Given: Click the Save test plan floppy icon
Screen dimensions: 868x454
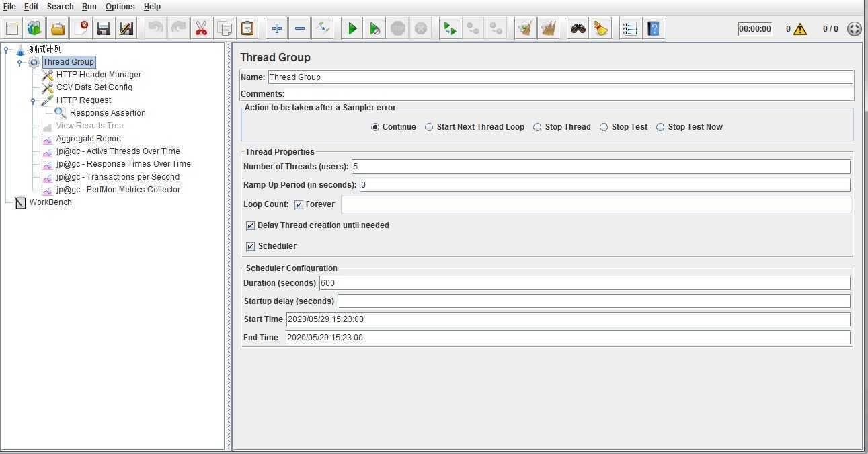Looking at the screenshot, I should [x=103, y=28].
